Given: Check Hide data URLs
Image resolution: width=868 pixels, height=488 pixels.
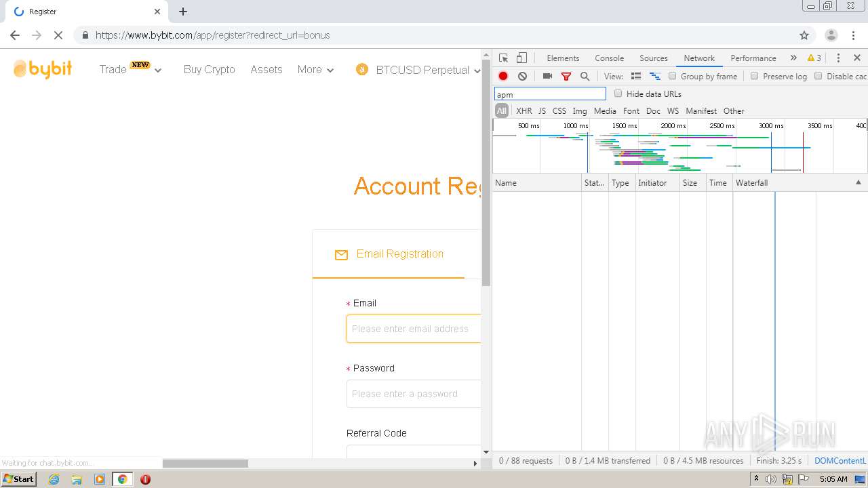Looking at the screenshot, I should tap(618, 94).
